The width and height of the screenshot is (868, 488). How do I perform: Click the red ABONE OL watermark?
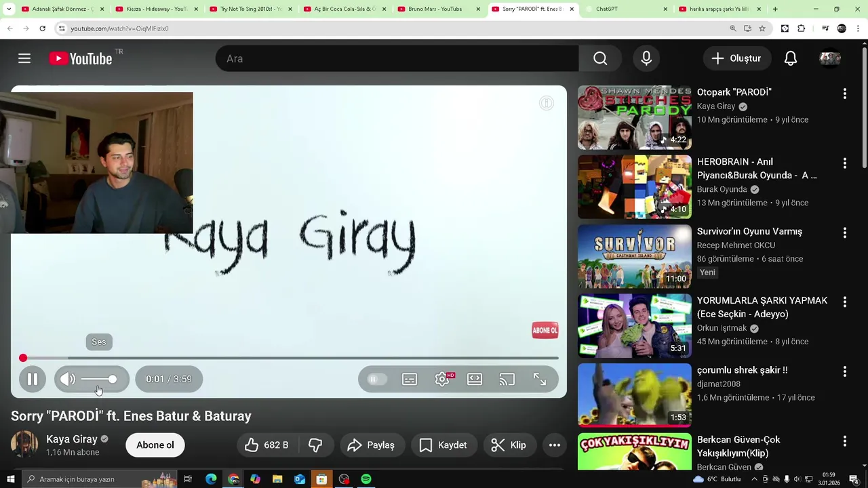(x=545, y=330)
